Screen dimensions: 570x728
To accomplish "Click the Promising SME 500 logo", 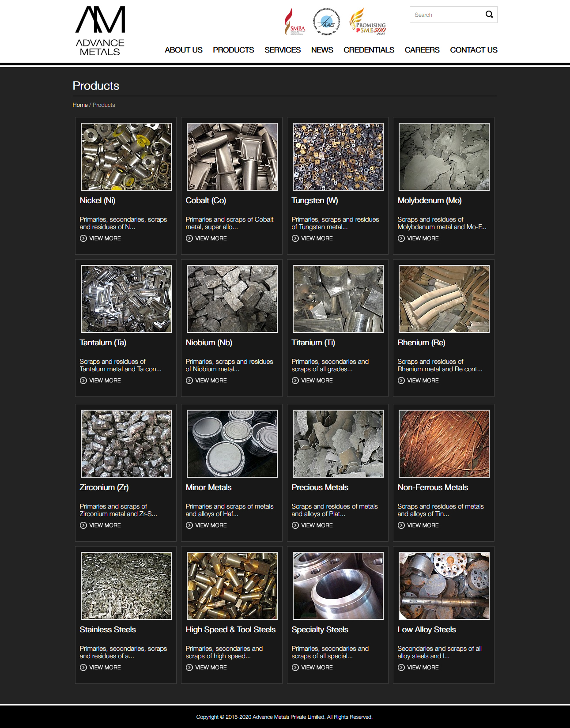I will tap(368, 22).
